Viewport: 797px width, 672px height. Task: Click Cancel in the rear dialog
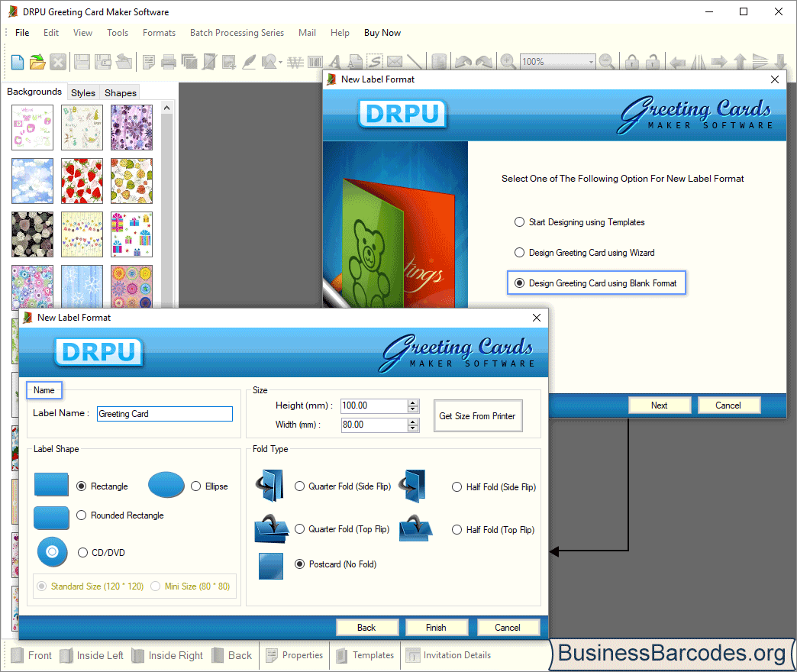pos(728,405)
